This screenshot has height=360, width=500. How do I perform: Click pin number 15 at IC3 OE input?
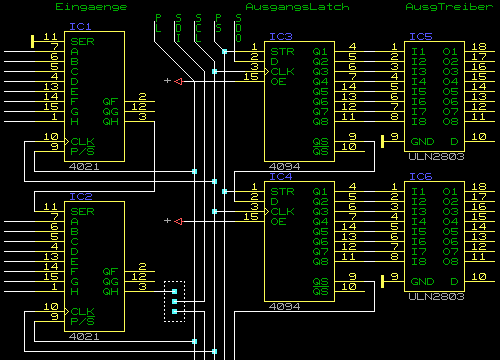tap(251, 76)
